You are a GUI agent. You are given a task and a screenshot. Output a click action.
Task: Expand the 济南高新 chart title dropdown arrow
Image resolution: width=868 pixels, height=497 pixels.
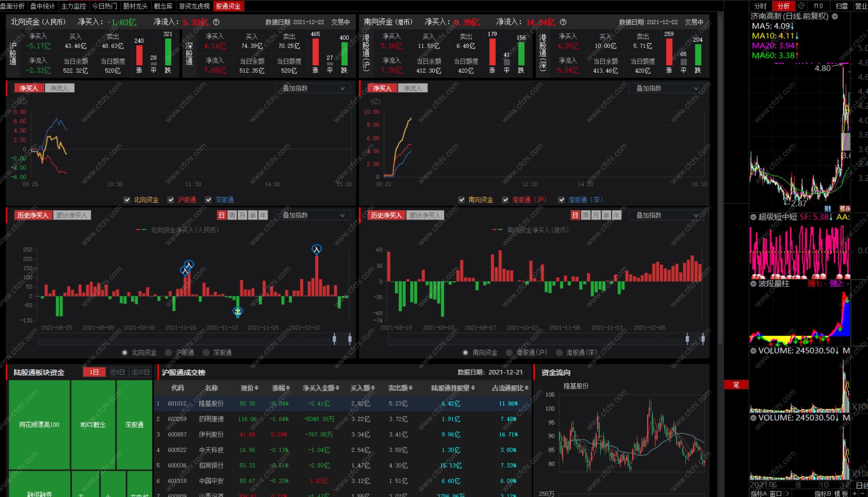(x=835, y=16)
